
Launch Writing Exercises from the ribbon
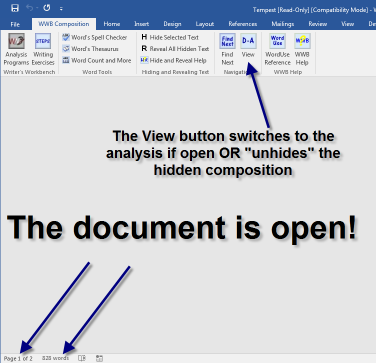pos(43,49)
